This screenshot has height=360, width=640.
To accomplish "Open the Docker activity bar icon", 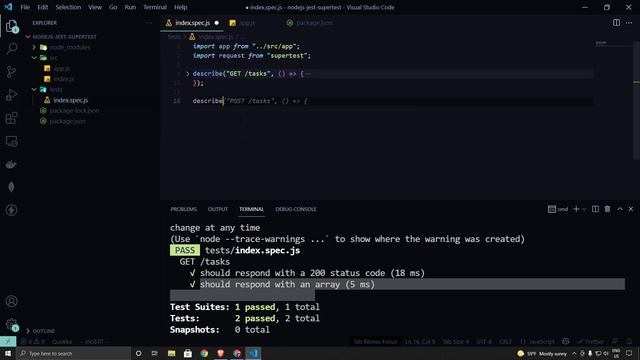I will (x=11, y=164).
